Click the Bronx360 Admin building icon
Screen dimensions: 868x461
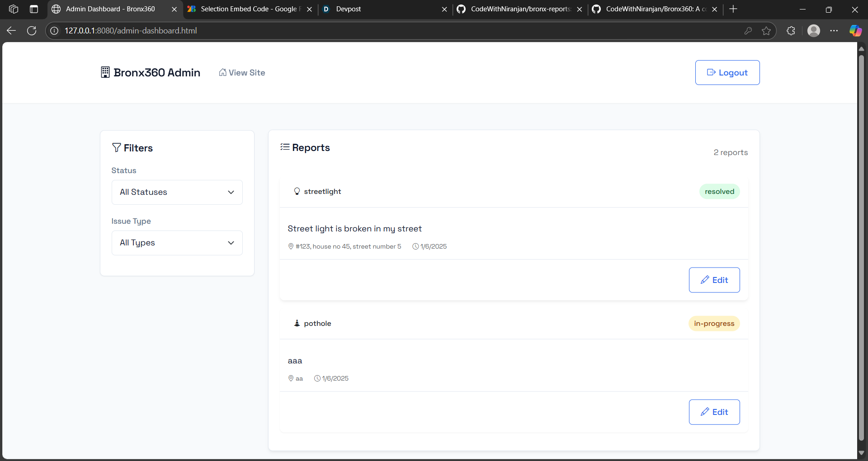[105, 72]
